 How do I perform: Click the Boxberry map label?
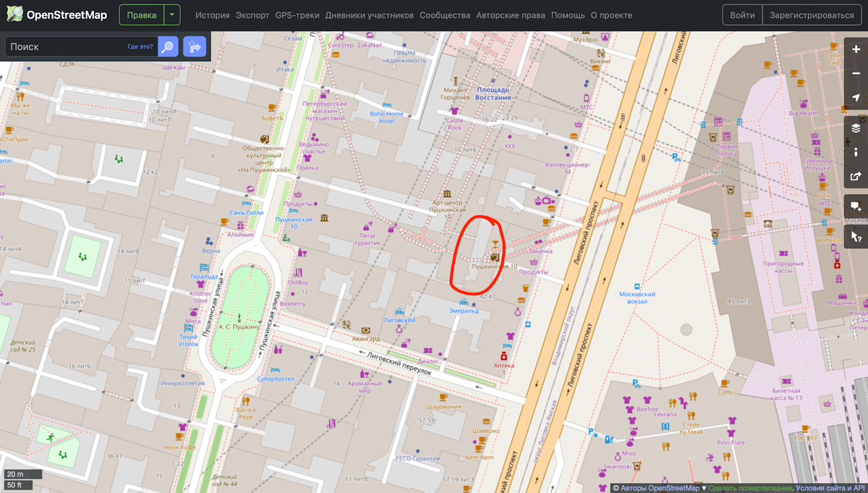point(293,304)
